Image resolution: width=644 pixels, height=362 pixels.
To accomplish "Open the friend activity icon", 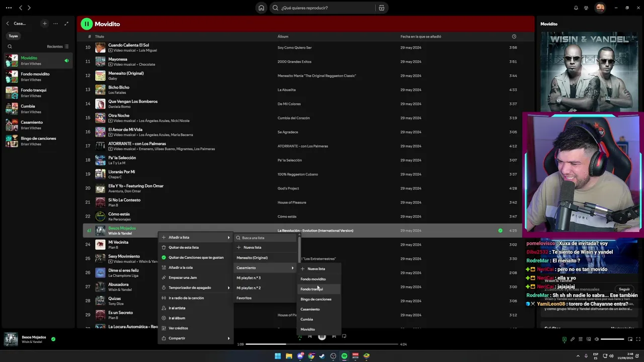I will 586,8.
